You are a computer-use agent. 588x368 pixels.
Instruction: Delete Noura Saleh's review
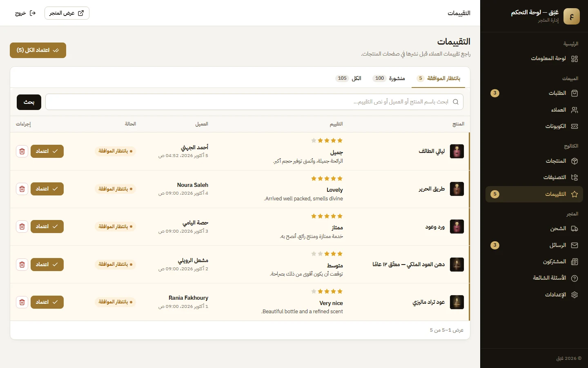[22, 189]
